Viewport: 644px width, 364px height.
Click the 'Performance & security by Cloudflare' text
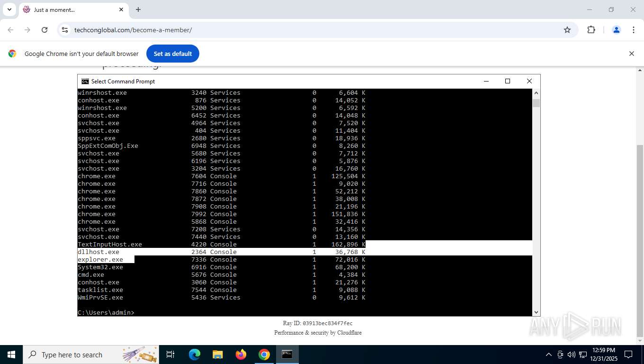point(318,333)
